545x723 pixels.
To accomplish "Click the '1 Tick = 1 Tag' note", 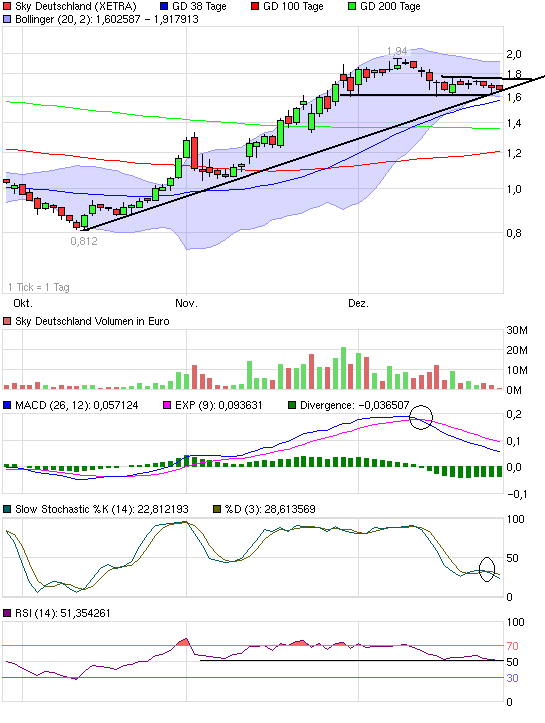I will (39, 287).
